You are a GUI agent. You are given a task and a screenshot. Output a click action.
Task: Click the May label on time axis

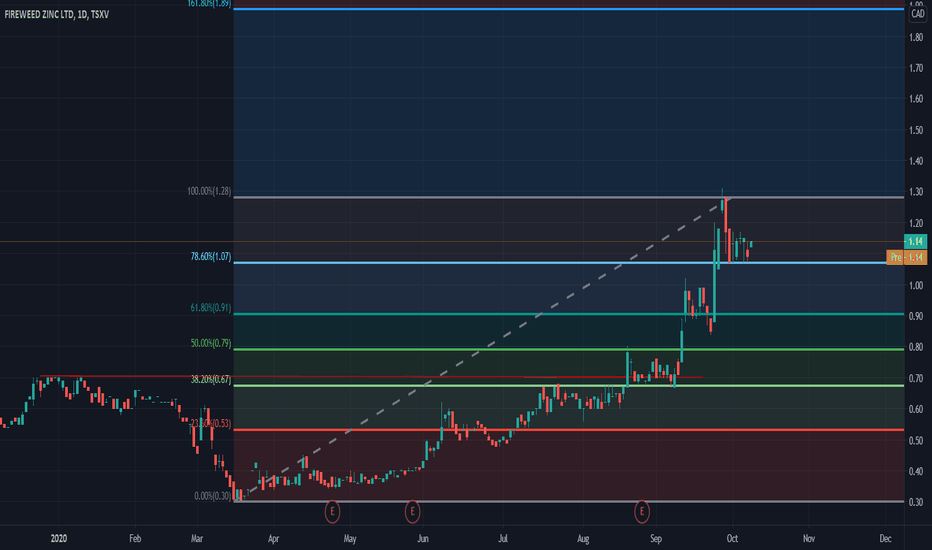click(x=350, y=539)
